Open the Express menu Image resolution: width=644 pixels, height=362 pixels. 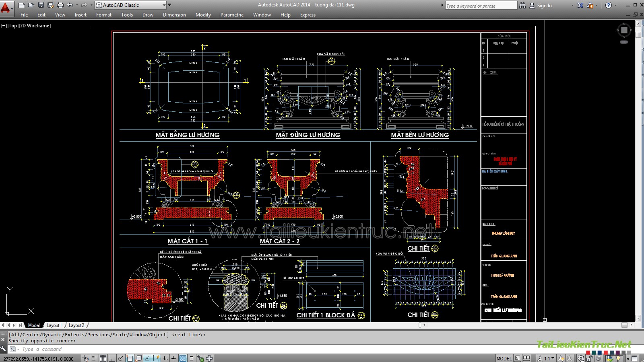(x=308, y=15)
